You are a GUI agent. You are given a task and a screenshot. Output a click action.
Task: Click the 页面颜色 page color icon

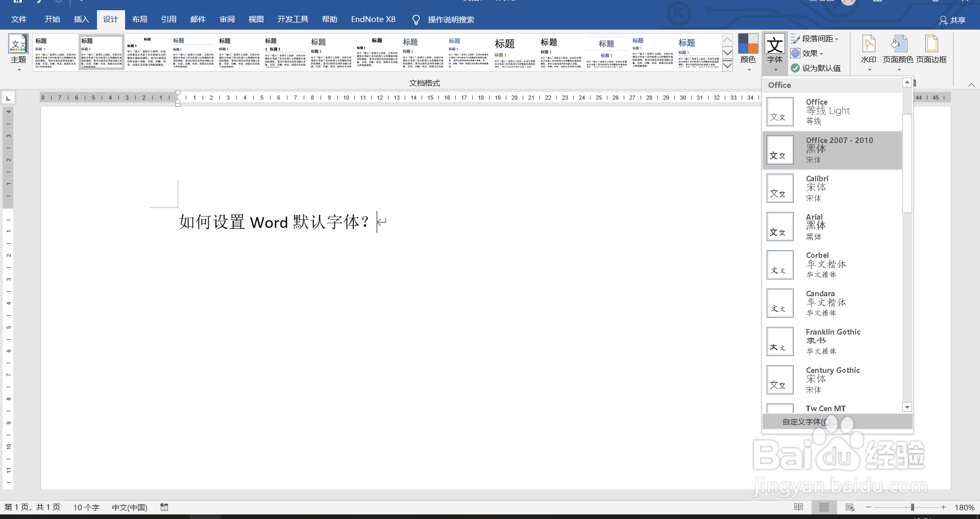pyautogui.click(x=898, y=44)
